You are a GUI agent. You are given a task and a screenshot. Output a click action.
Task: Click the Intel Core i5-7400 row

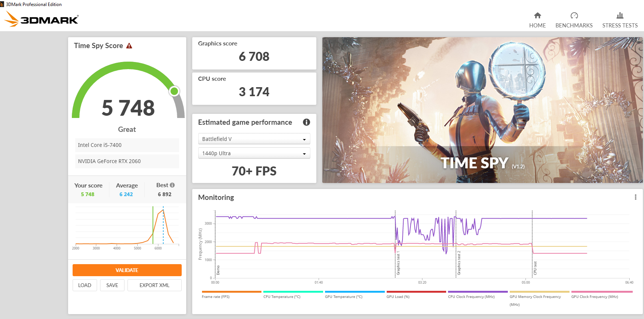[127, 145]
